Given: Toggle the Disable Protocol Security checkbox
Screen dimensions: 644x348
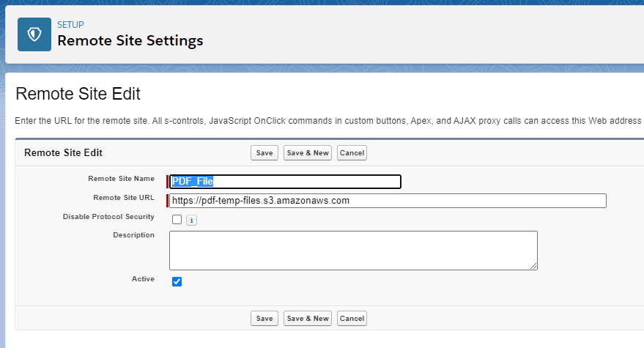Looking at the screenshot, I should tap(177, 219).
